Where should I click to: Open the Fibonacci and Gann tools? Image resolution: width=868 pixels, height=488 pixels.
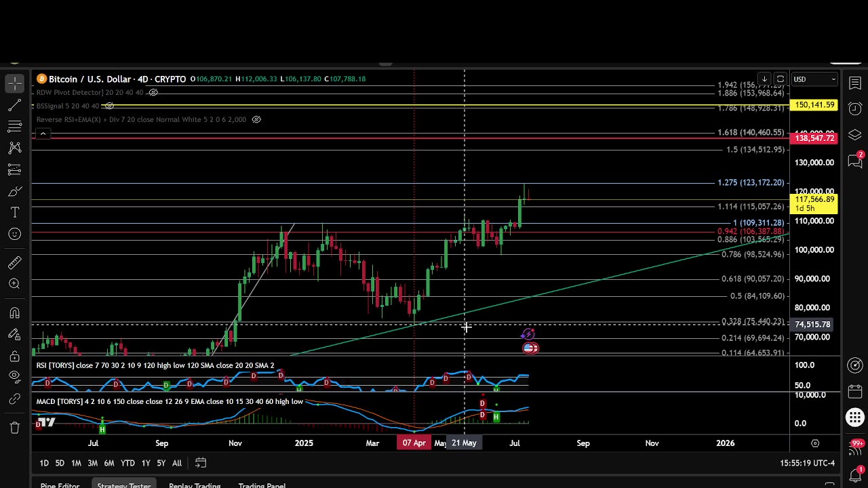(x=14, y=127)
